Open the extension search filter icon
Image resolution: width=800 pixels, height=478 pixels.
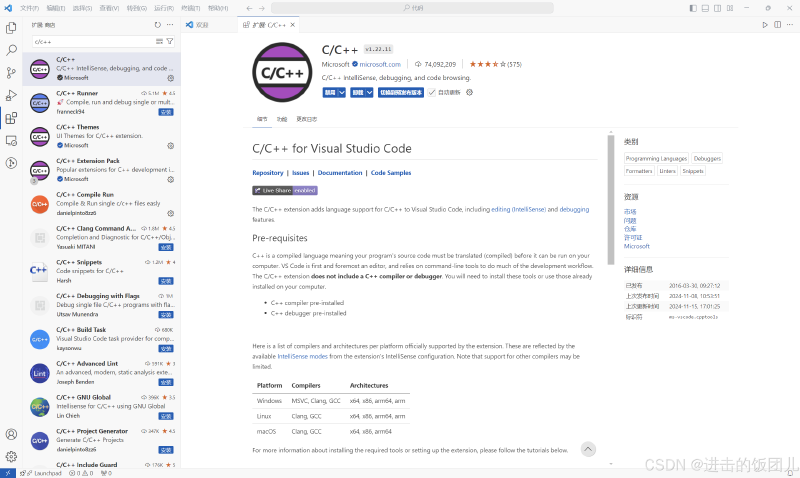[x=170, y=41]
